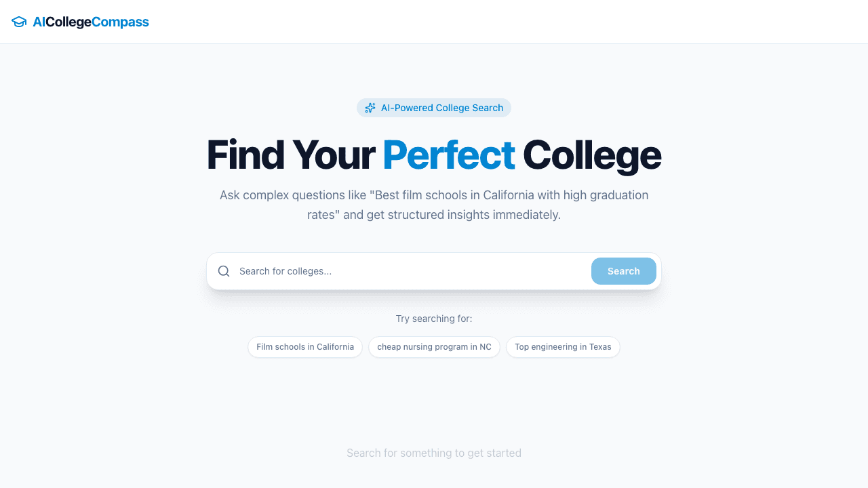
Task: Click the 'Try searching for:' label
Action: (434, 319)
